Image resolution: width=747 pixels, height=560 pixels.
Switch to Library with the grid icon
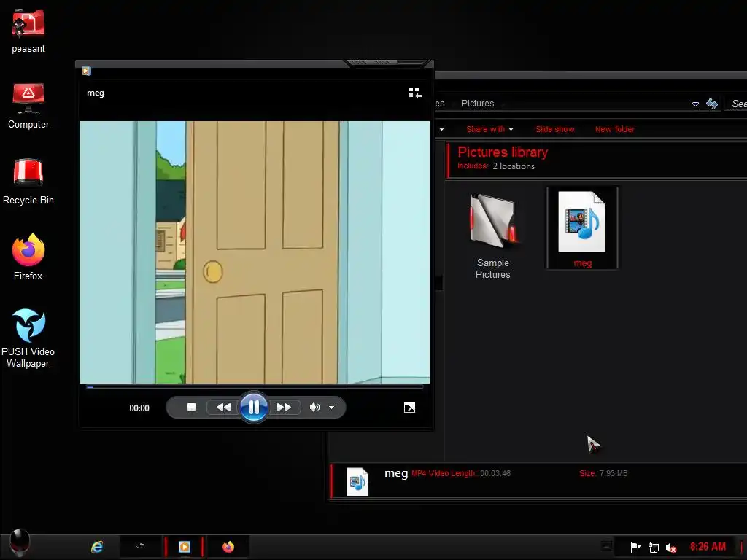pos(415,93)
